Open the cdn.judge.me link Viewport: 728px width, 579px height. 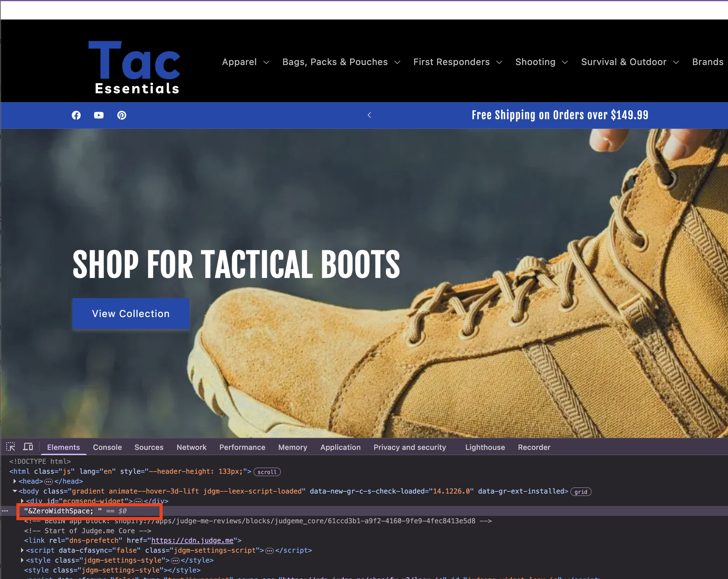pos(192,541)
